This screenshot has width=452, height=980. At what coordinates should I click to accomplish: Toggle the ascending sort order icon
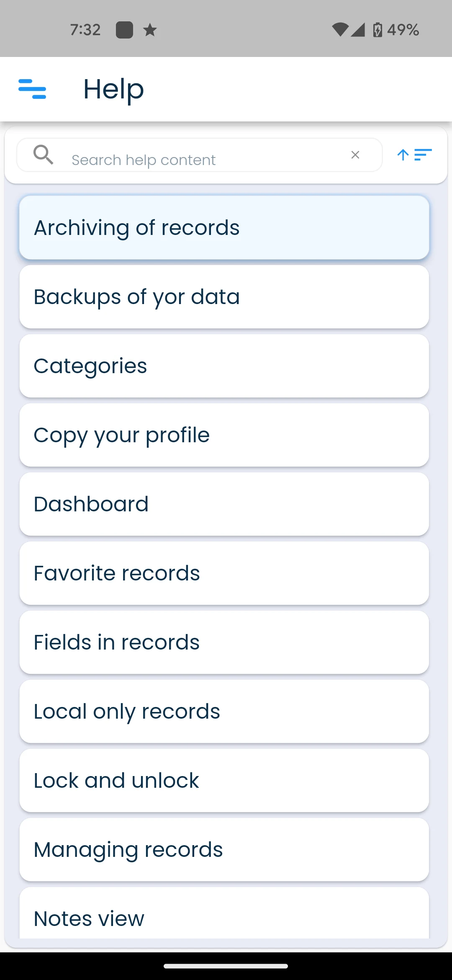click(414, 155)
